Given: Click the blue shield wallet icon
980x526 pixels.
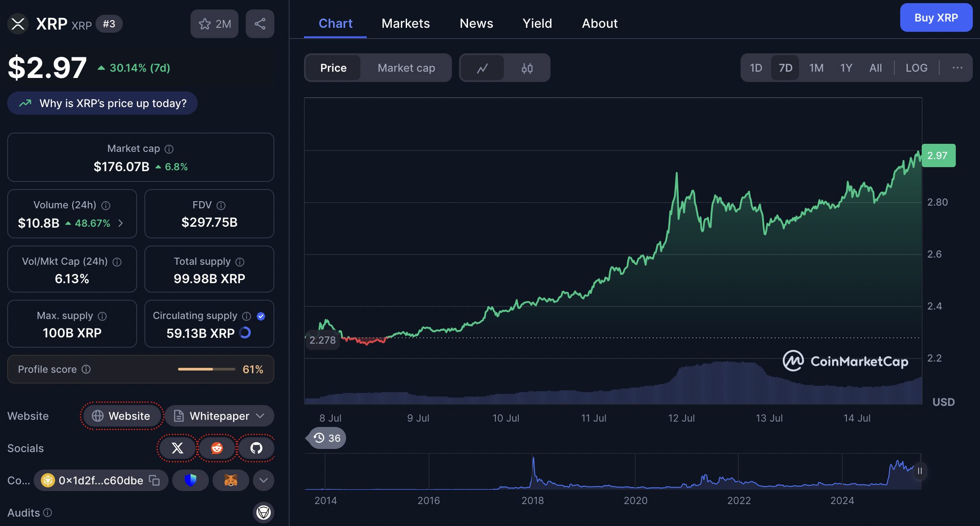Looking at the screenshot, I should pos(191,480).
